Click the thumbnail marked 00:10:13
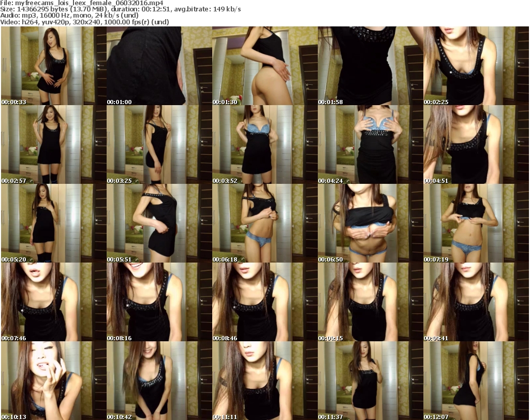Viewport: 530px width, 420px height. click(x=54, y=381)
